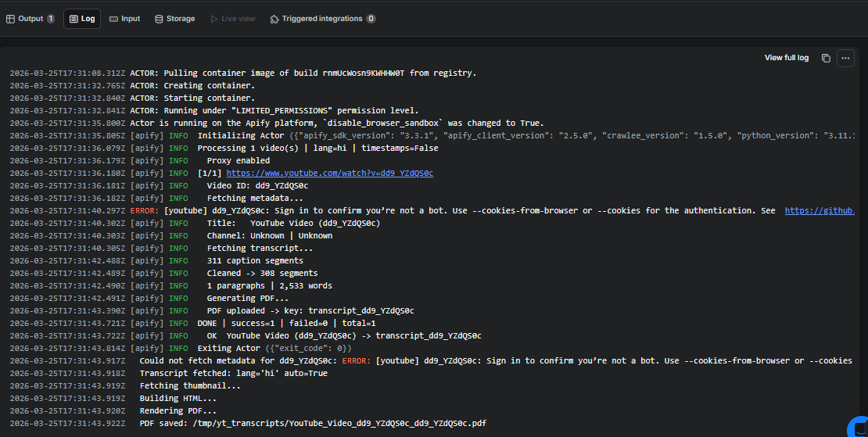Click the Triggered integrations puzzle icon

coord(274,19)
